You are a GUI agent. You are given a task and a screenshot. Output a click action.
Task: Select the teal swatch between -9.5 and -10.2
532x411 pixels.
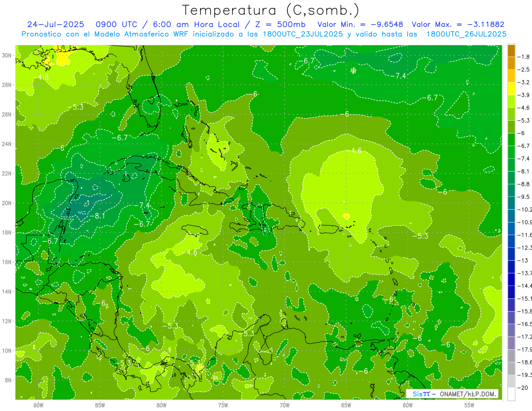point(511,203)
